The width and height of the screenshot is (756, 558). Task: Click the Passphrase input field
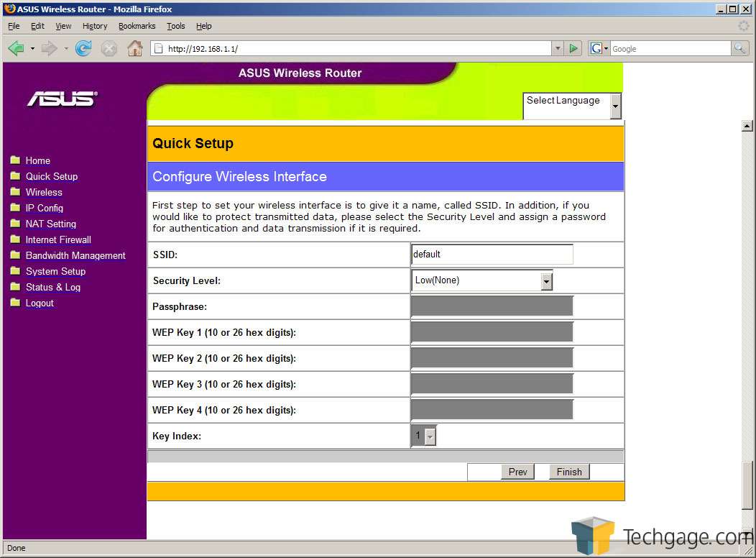click(492, 306)
